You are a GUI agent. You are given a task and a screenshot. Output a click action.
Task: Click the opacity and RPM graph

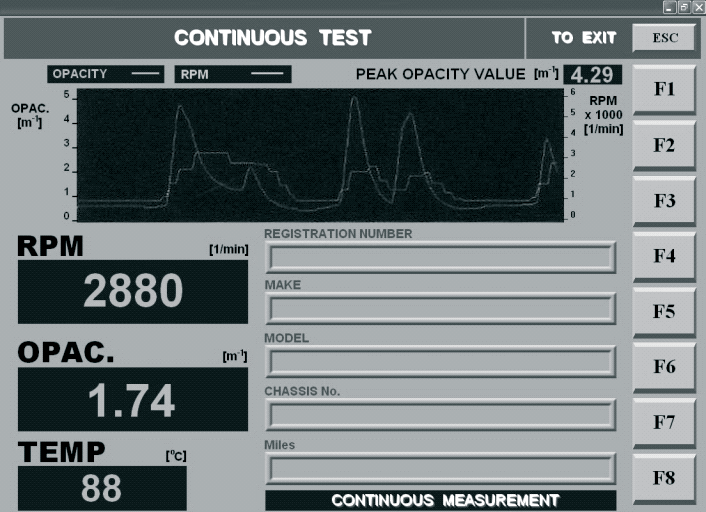pos(320,155)
